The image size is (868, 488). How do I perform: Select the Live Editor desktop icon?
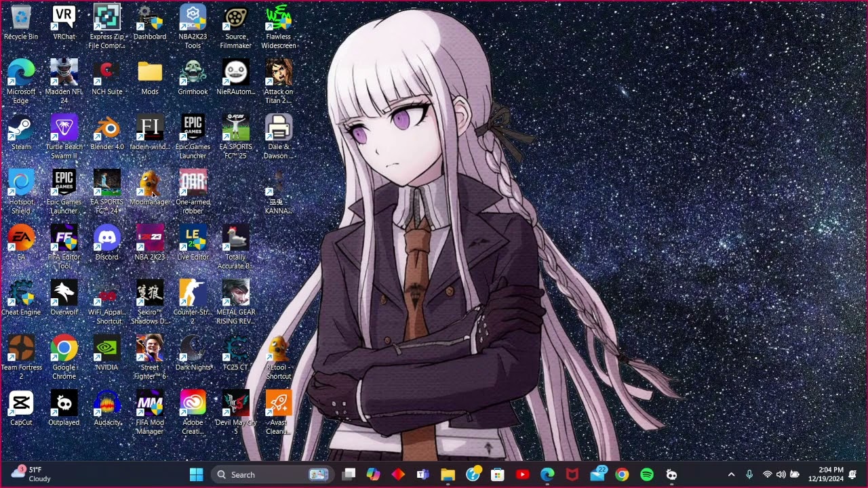click(x=193, y=243)
